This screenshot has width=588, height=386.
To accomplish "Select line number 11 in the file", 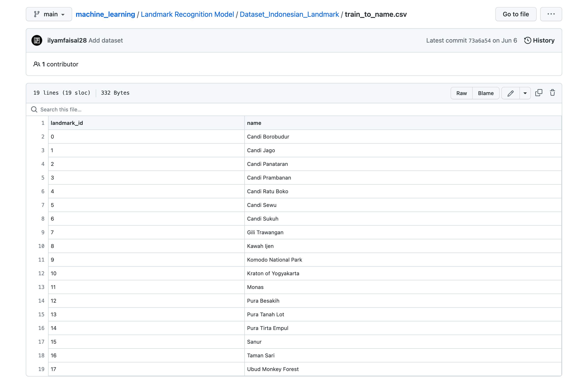I will 41,260.
